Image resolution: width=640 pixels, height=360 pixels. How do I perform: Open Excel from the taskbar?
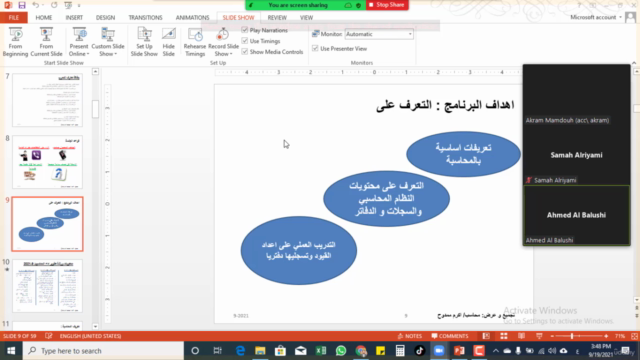point(321,351)
